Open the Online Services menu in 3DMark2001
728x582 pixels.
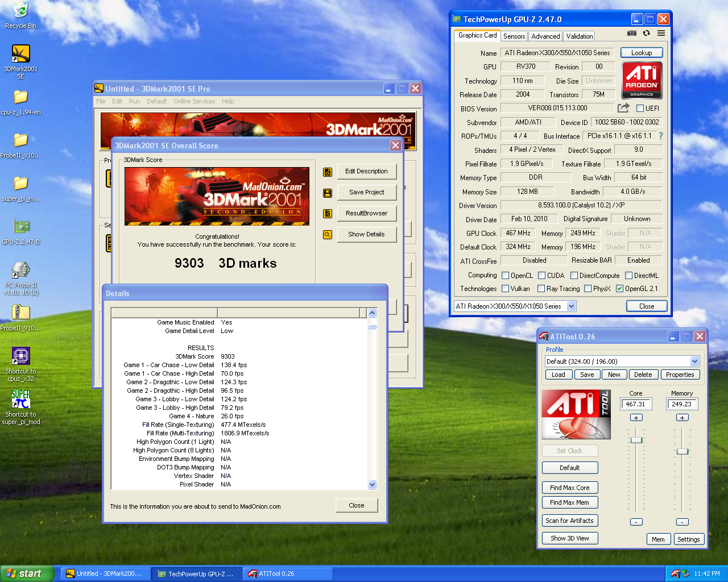(195, 101)
